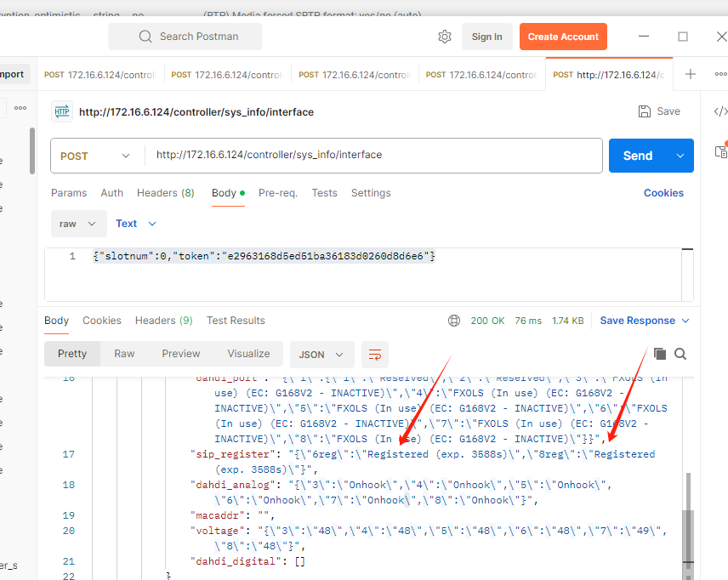Open the Headers (8) request tab

[x=165, y=193]
